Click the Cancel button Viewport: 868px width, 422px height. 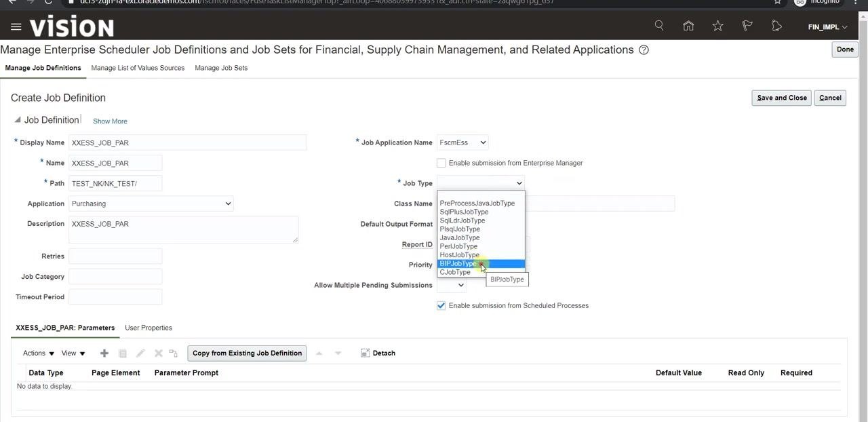pos(830,98)
